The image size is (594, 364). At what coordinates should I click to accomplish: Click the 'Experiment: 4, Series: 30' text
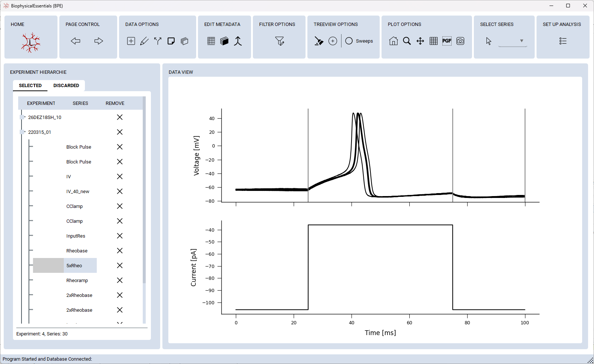[x=42, y=334]
